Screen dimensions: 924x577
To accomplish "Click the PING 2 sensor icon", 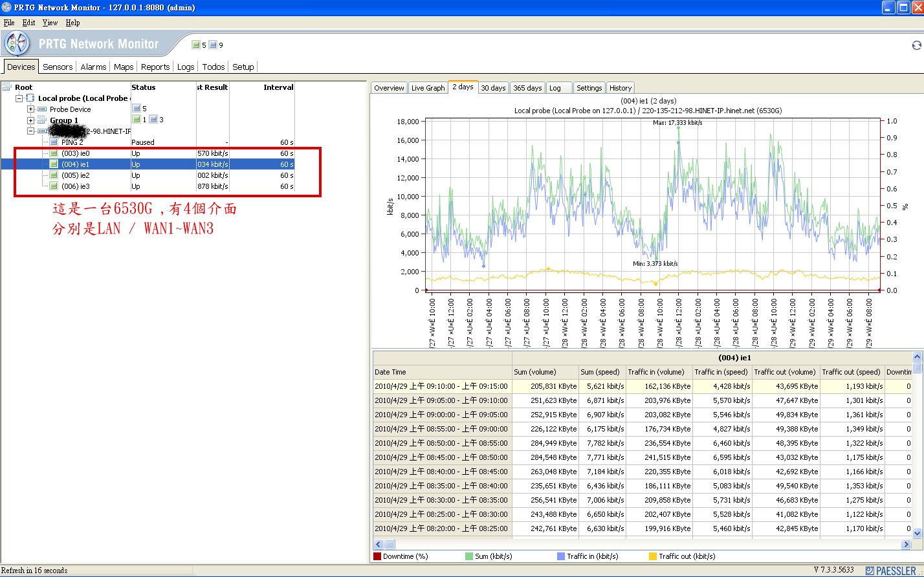I will [54, 142].
